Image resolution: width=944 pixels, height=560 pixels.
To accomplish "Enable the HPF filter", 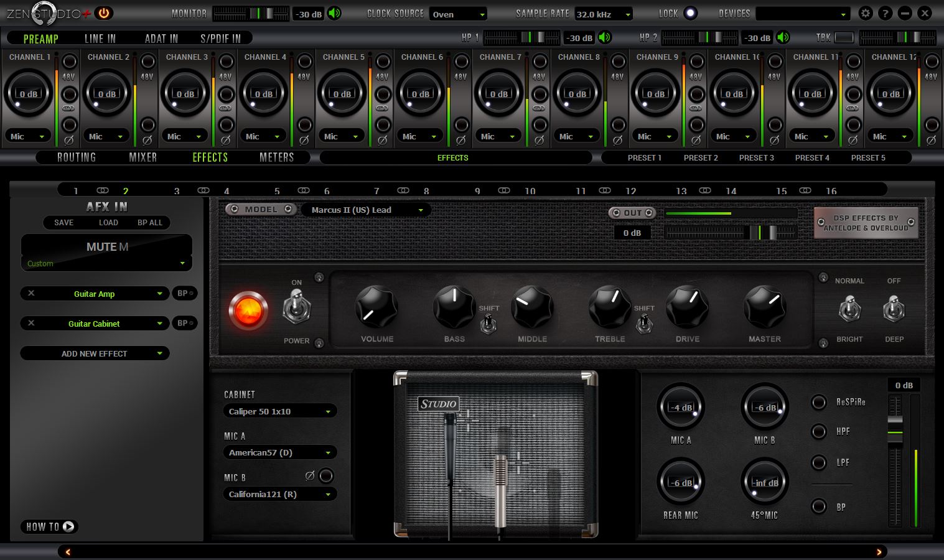I will 819,431.
